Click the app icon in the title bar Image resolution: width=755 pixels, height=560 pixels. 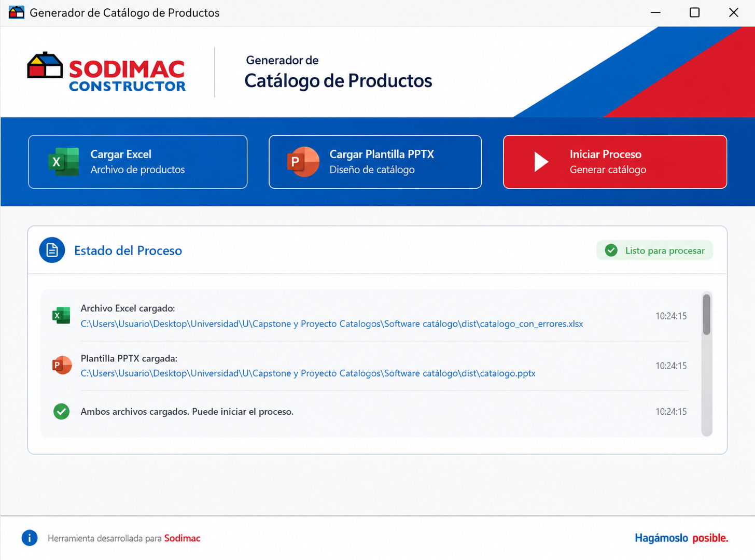(17, 12)
